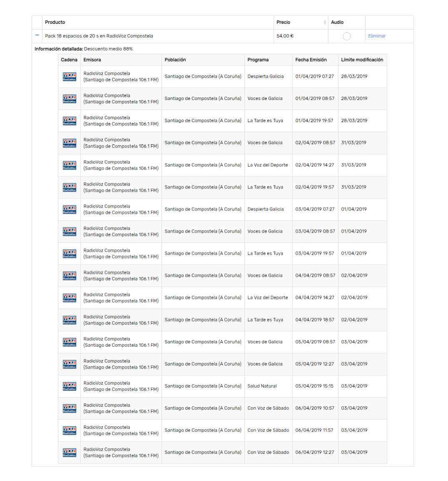Click limit date '31/03/2019' in 02/04/2019 19:57 row
This screenshot has width=448, height=481.
point(353,187)
